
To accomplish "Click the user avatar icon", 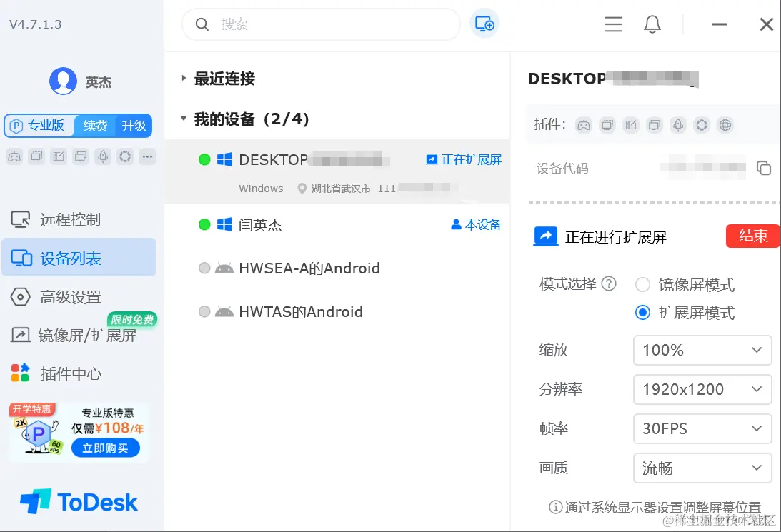I will click(x=64, y=81).
